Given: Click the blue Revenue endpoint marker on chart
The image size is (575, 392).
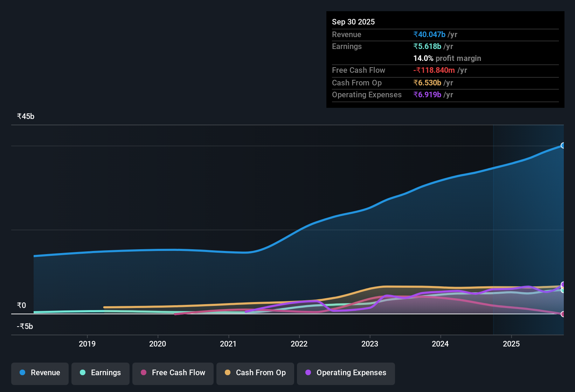Looking at the screenshot, I should [563, 145].
